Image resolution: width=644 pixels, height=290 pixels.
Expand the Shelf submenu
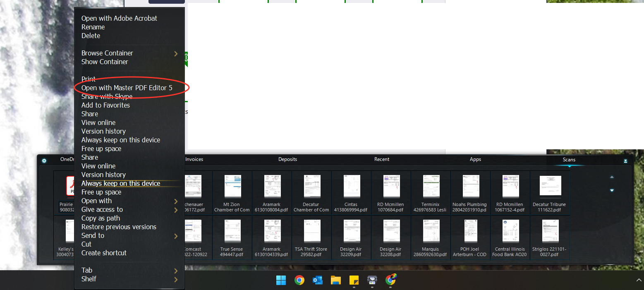point(175,279)
